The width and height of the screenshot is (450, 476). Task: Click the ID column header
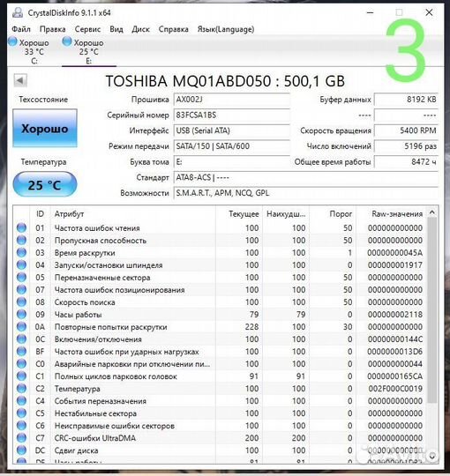click(40, 213)
